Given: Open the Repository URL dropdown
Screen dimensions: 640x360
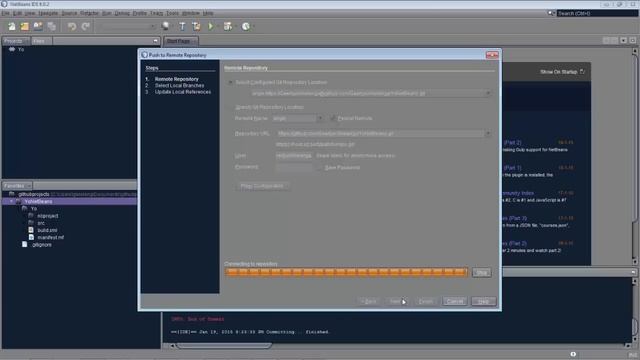Looking at the screenshot, I should pos(488,133).
